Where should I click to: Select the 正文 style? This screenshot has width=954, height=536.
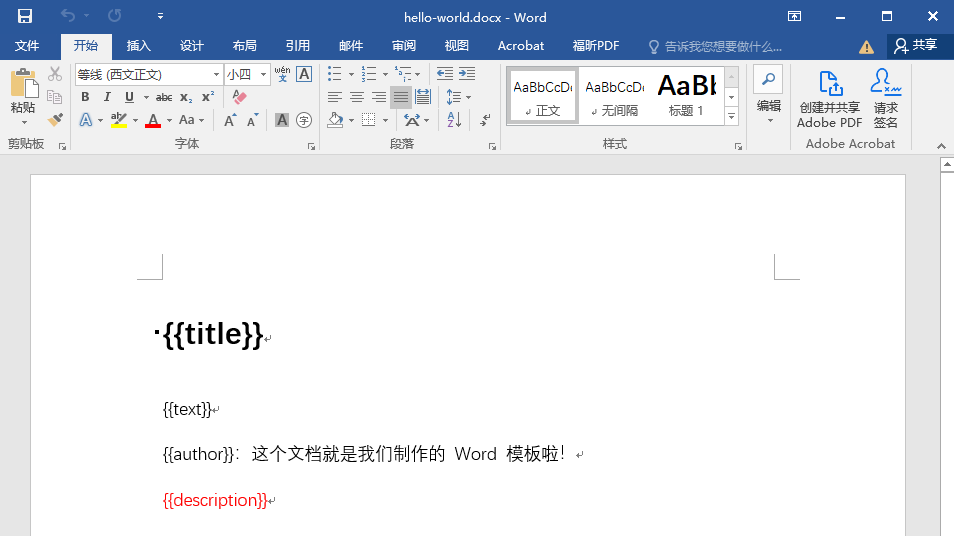[x=542, y=97]
